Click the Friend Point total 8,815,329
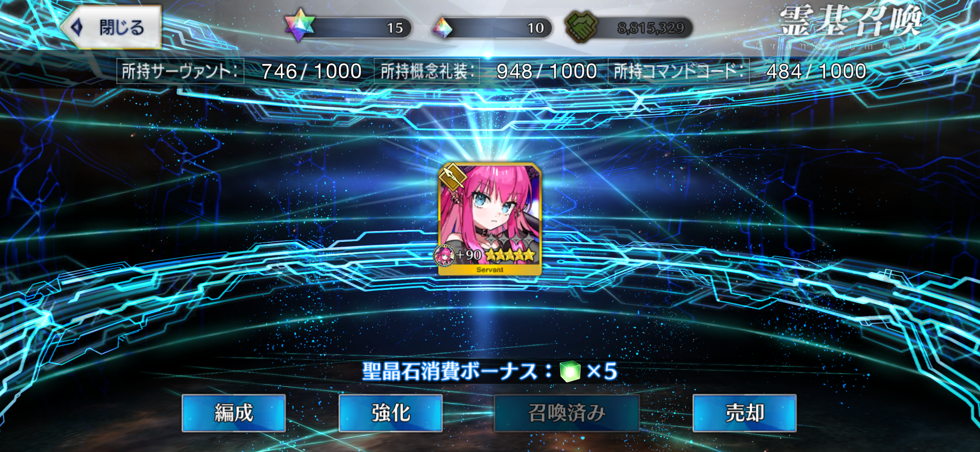This screenshot has height=452, width=980. [x=651, y=28]
